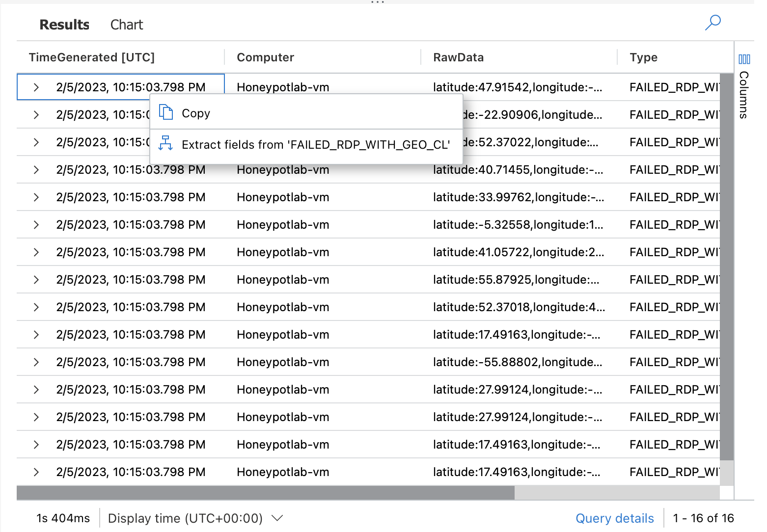Open the Columns panel icon
This screenshot has height=532, width=767.
click(x=744, y=59)
